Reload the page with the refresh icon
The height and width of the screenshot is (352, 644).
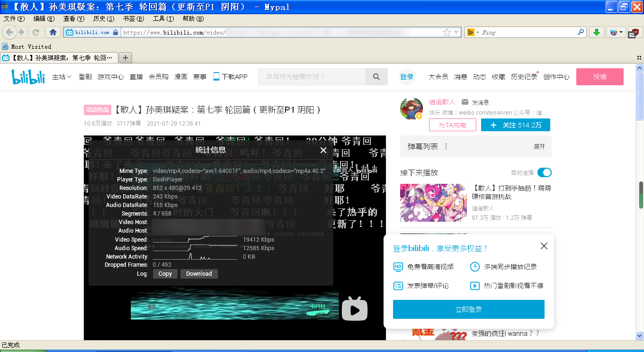click(36, 32)
